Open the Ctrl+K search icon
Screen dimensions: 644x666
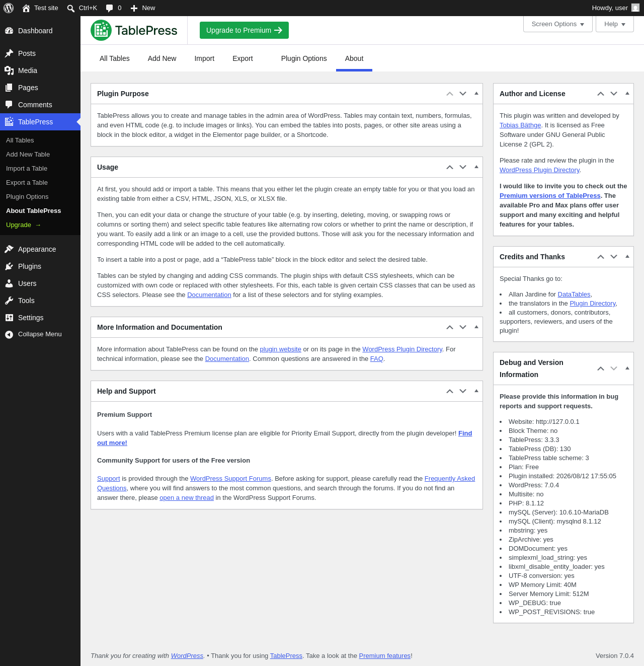[x=71, y=8]
